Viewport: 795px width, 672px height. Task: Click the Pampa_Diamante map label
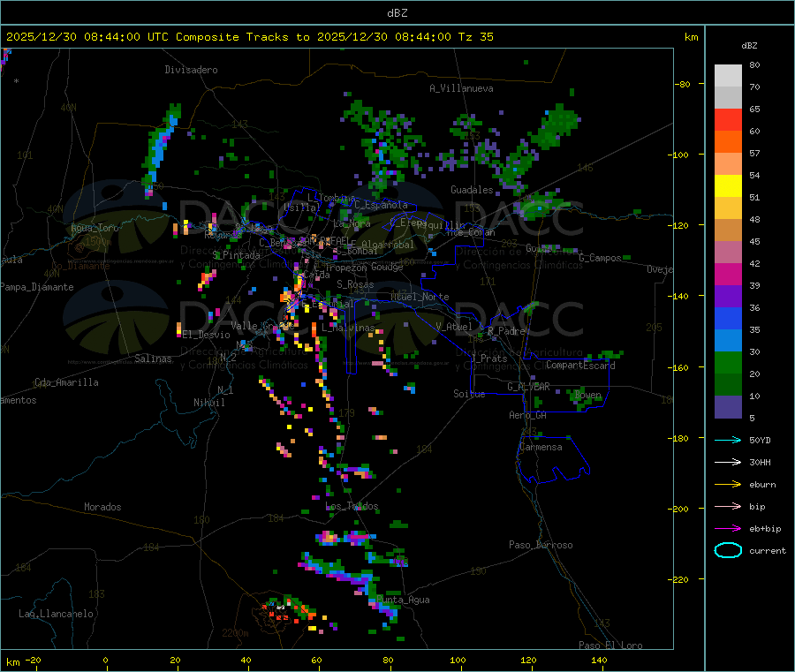(37, 287)
